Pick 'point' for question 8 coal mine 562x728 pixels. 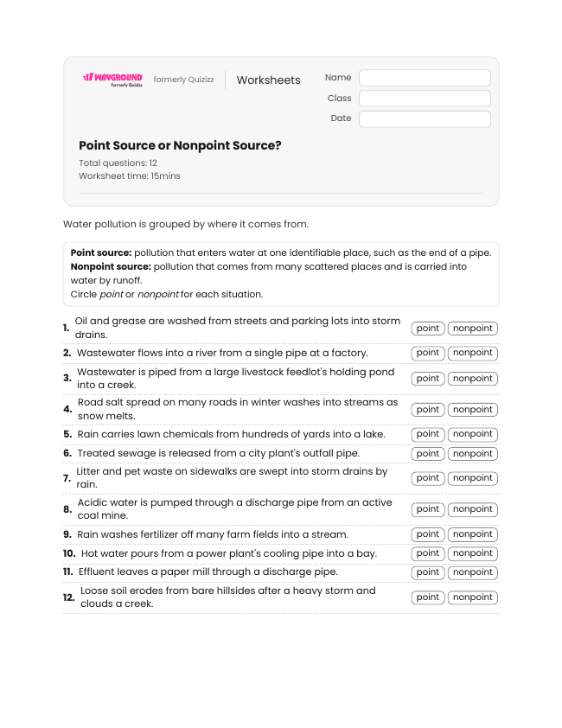click(x=428, y=509)
